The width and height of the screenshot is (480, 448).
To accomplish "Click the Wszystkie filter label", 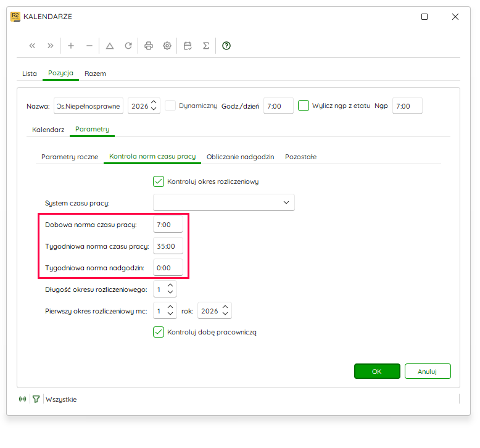I will 61,399.
